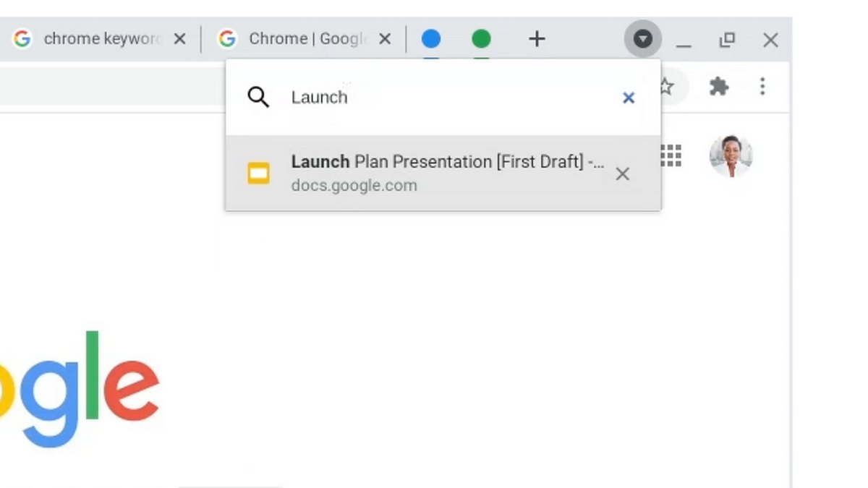
Task: Close the Chrome Google tab
Action: [x=386, y=39]
